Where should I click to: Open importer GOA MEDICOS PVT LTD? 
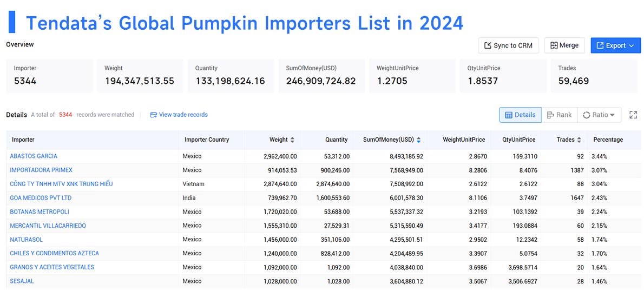point(41,198)
